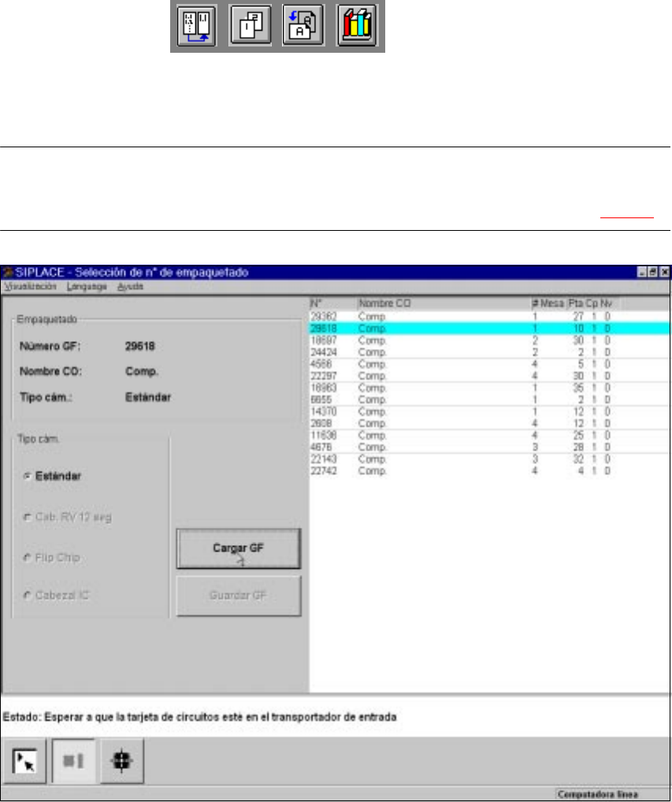Viewport: 672px width, 802px height.
Task: Click the document with magnifier and blue arrow icon
Action: 304,25
